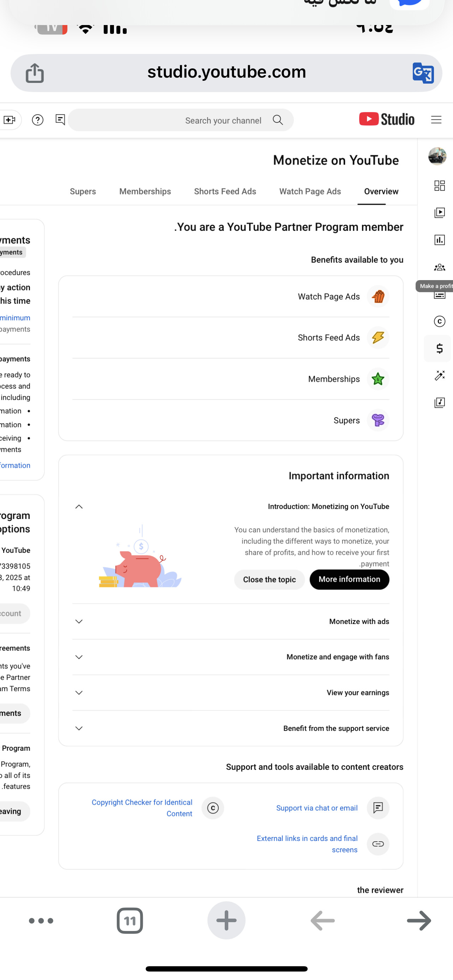Click the Monetize on YouTube heading
453x980 pixels.
[336, 160]
